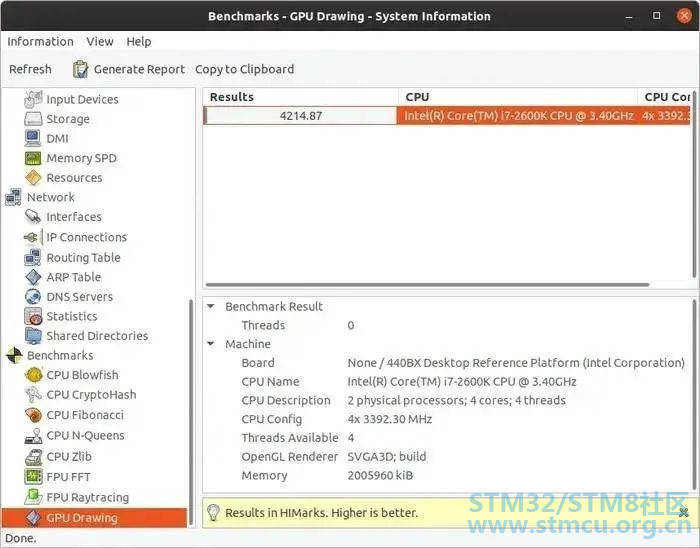The height and width of the screenshot is (548, 700).
Task: Click the FPU Raytracing icon
Action: 33,497
